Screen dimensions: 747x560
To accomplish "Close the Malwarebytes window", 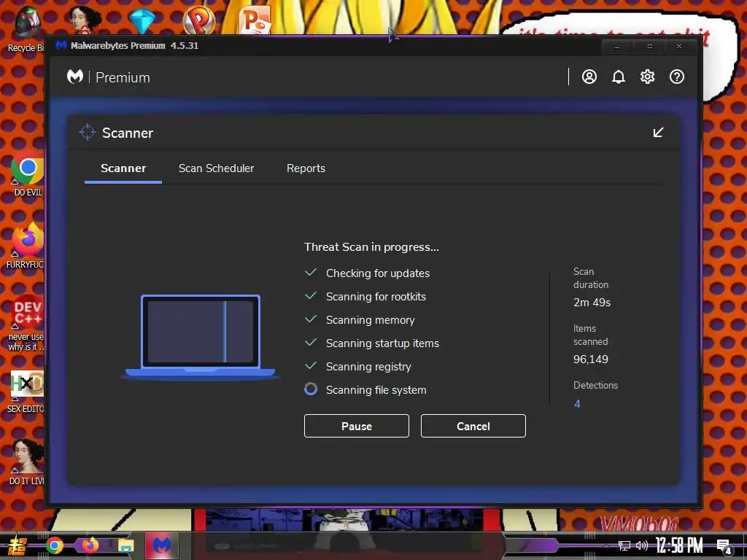I will tap(679, 47).
